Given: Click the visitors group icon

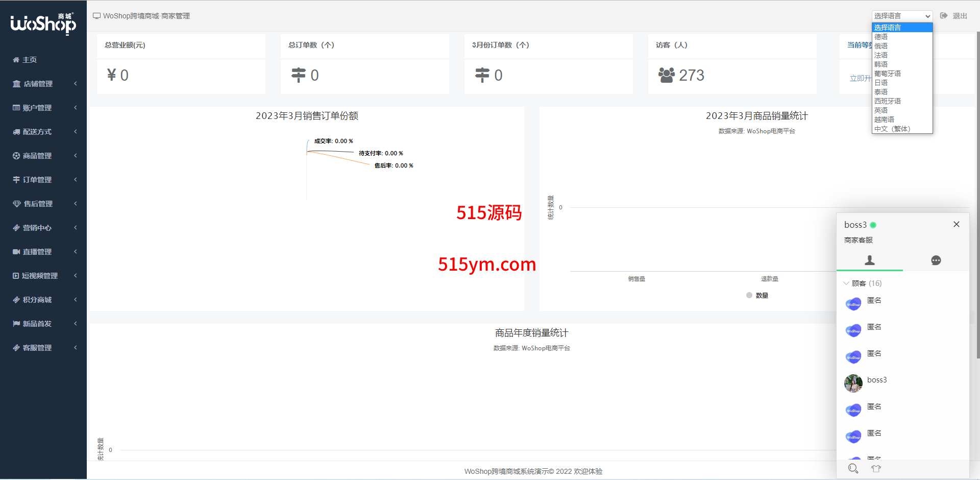Looking at the screenshot, I should pyautogui.click(x=667, y=75).
